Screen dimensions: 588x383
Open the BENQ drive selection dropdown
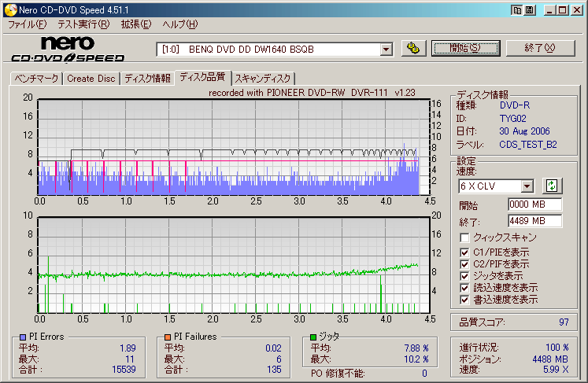pos(386,50)
